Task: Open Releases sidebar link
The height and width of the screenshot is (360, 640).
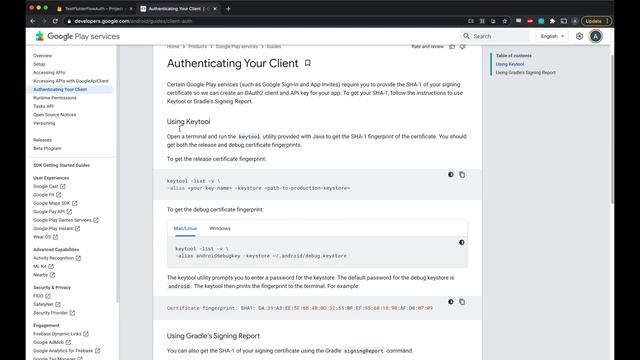Action: (x=42, y=140)
